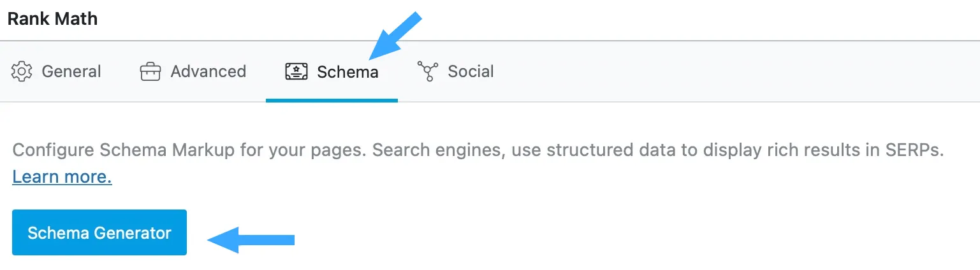
Task: Launch the Schema Generator button
Action: click(x=99, y=232)
